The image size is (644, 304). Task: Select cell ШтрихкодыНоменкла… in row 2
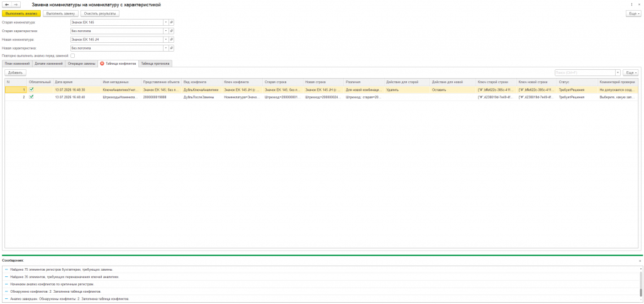pos(121,98)
